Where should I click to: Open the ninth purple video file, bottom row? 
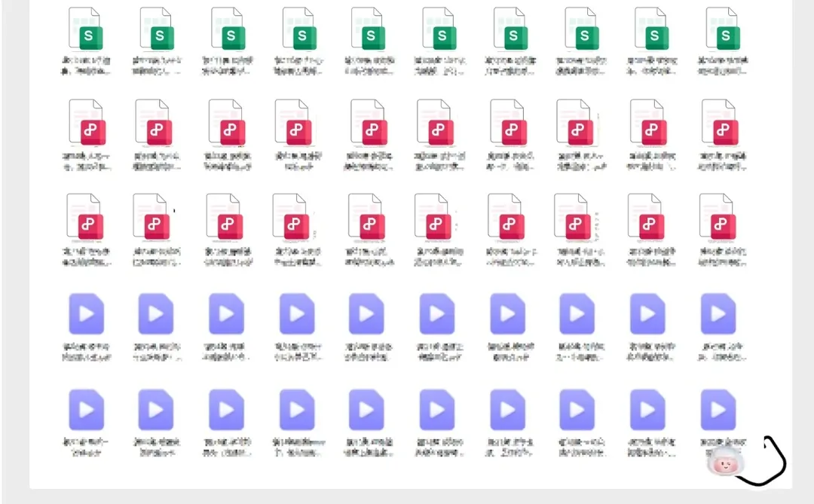coord(647,410)
